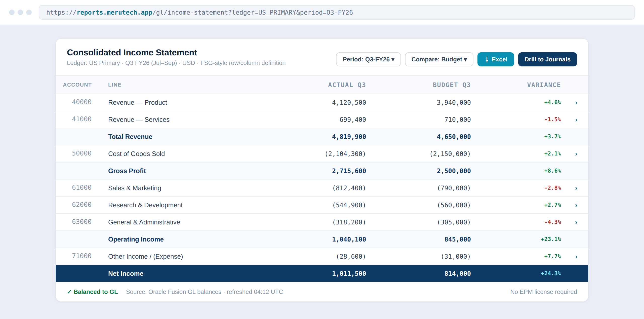Click the -1.5% variance value
The image size is (644, 319).
pos(552,119)
